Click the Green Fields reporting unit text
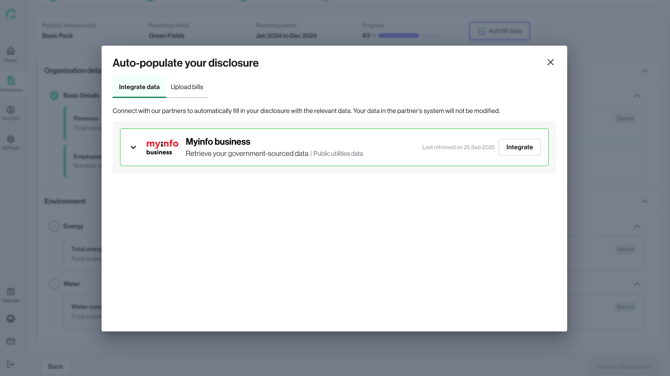This screenshot has width=670, height=376. tap(167, 35)
